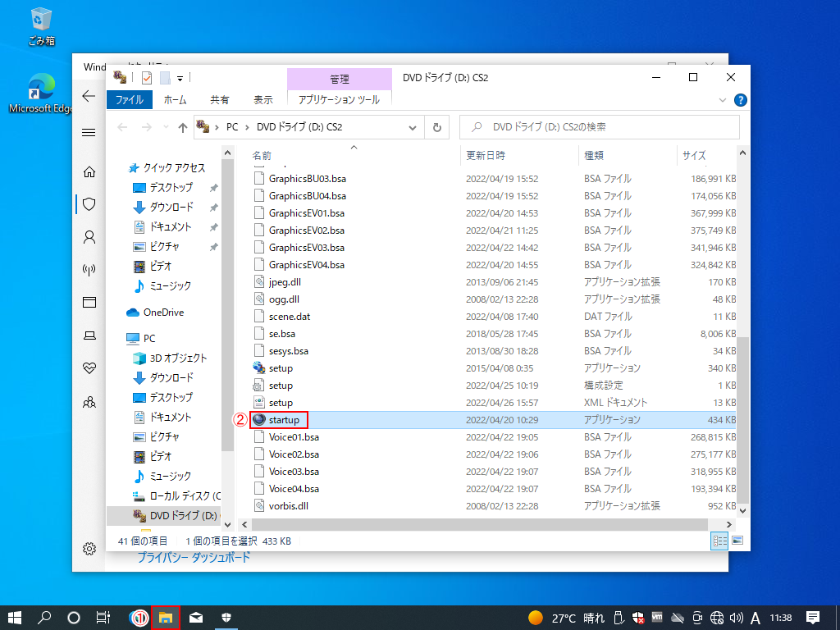The width and height of the screenshot is (840, 630).
Task: Click the File Explorer taskbar icon
Action: click(166, 618)
